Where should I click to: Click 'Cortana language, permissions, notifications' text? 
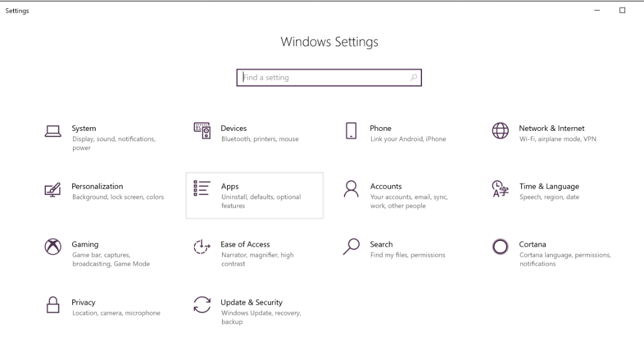(x=565, y=259)
